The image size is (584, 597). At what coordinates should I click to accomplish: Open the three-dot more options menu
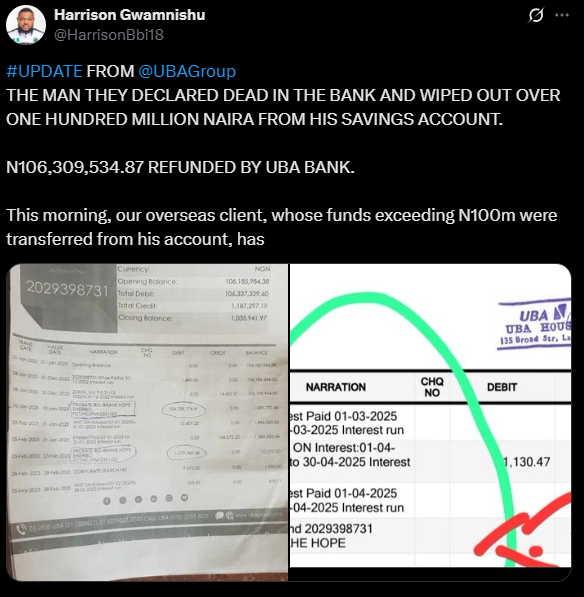562,15
